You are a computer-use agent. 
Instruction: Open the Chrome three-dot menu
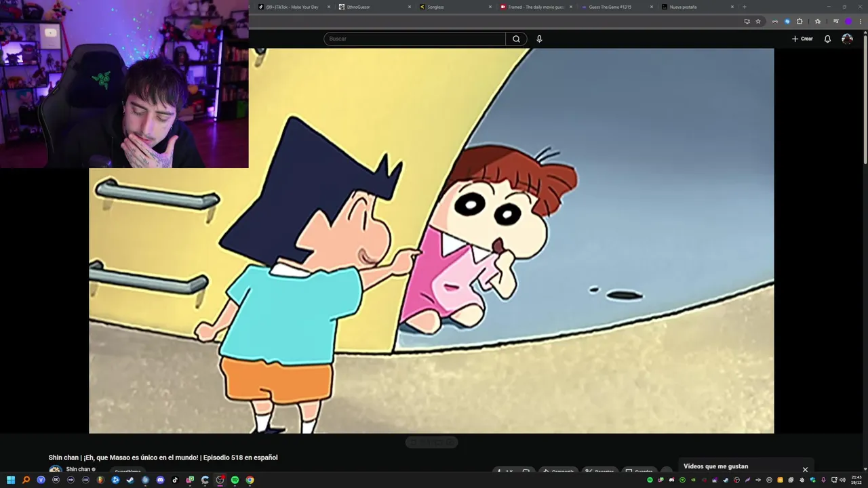(861, 21)
